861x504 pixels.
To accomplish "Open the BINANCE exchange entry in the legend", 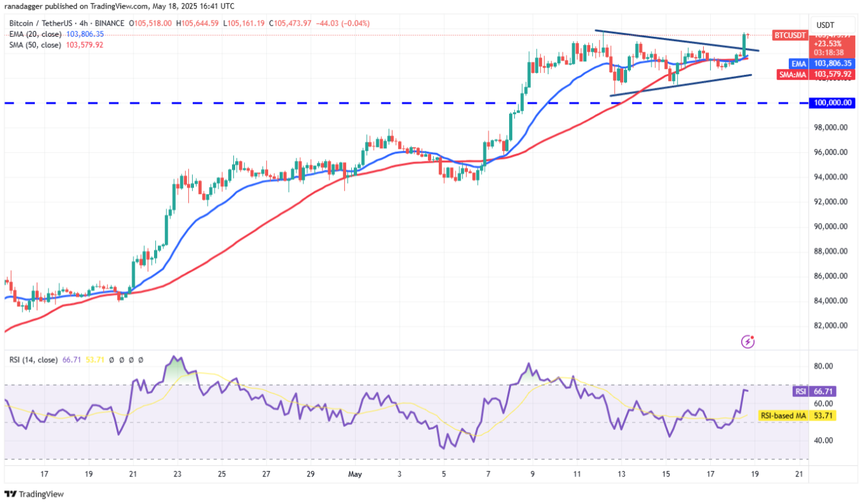I will 110,23.
